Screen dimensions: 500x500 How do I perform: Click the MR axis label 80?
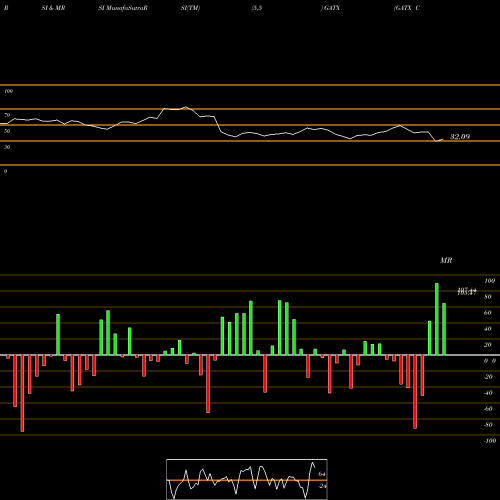tap(487, 297)
